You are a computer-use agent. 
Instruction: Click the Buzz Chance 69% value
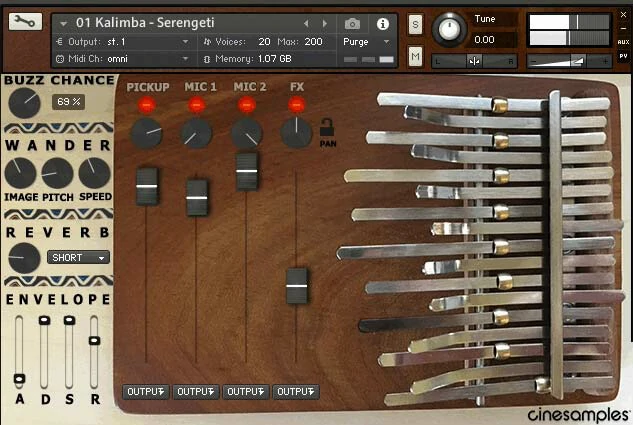68,102
